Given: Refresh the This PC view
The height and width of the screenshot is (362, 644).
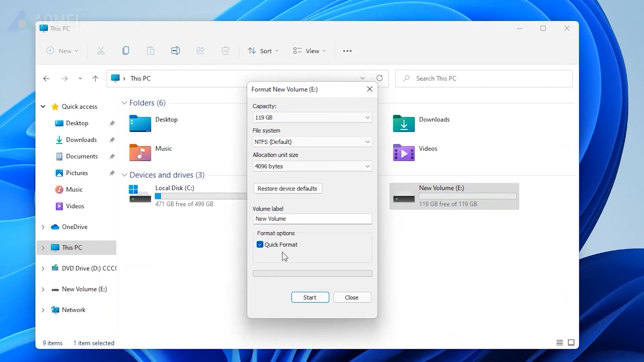Looking at the screenshot, I should coord(380,78).
